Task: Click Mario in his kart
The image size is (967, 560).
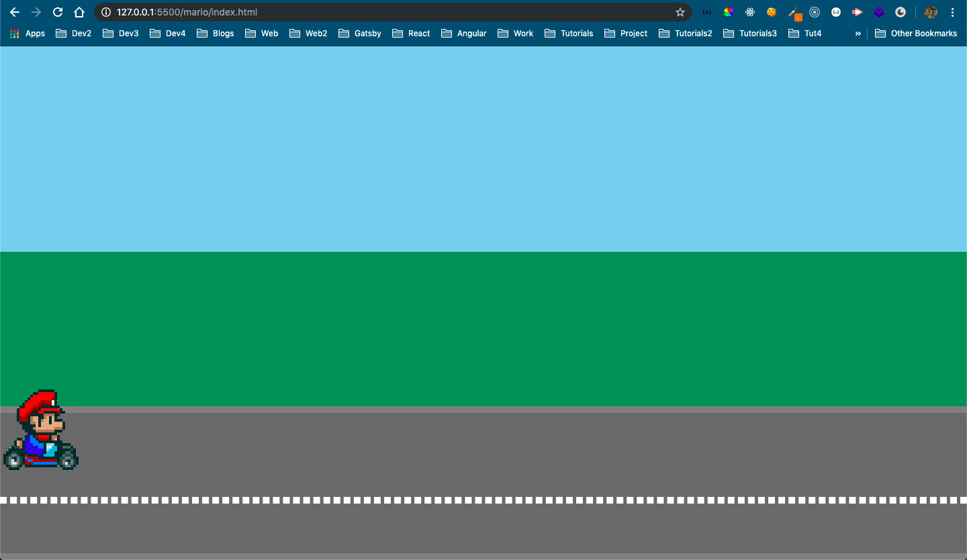Action: [41, 430]
